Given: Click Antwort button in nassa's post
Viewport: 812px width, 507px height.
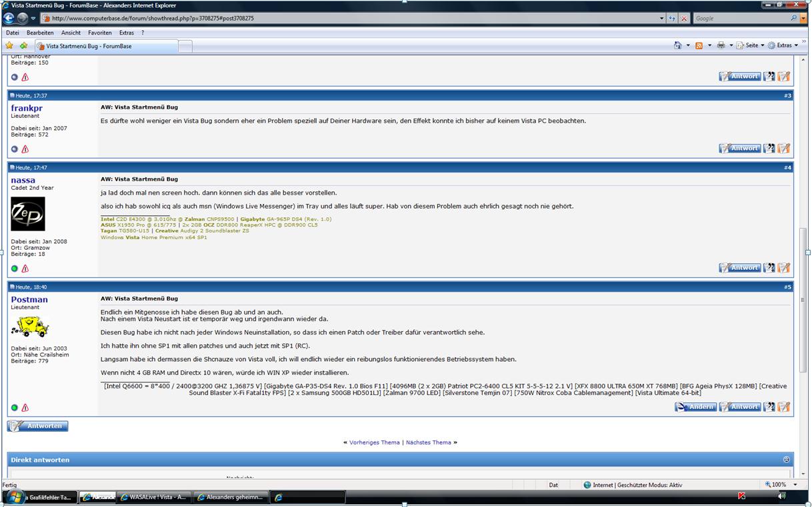Looking at the screenshot, I should [739, 268].
